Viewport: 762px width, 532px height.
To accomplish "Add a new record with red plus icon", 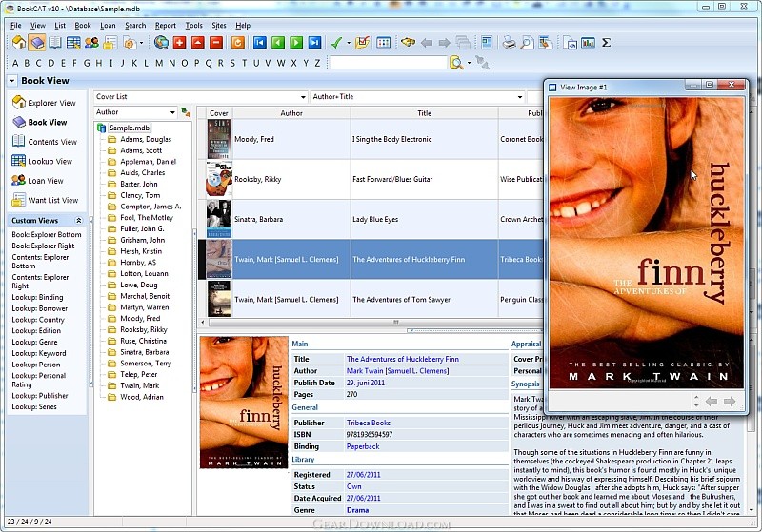I will tap(179, 43).
